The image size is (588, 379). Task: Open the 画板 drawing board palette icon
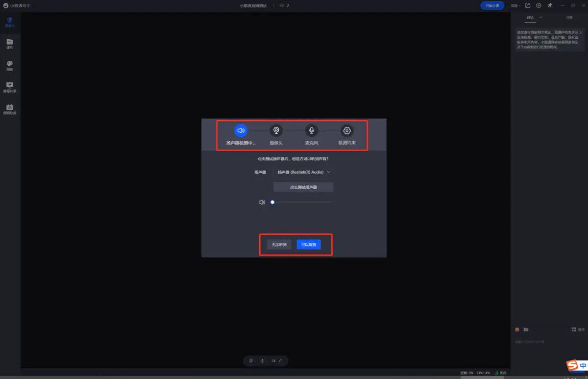click(10, 66)
